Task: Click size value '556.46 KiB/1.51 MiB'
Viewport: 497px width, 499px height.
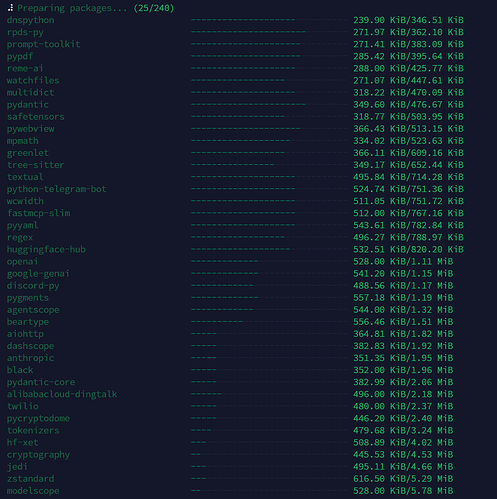Action: click(x=403, y=322)
